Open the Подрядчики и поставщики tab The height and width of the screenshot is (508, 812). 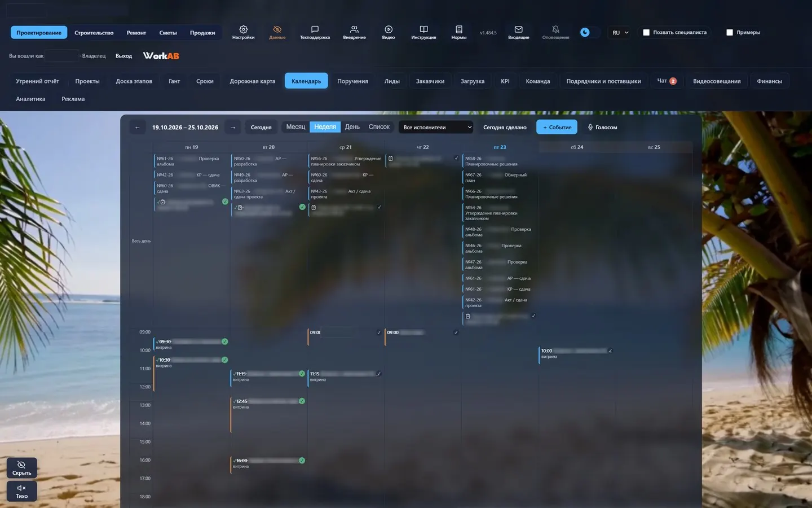click(603, 81)
